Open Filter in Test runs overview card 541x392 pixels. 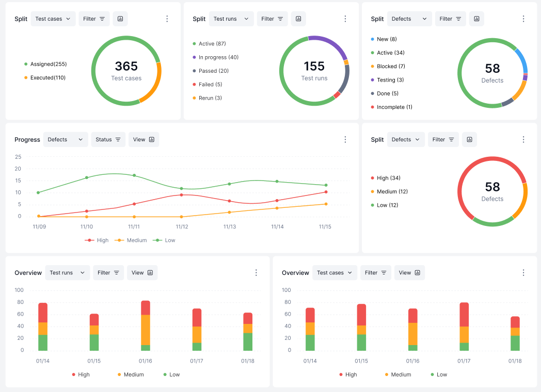coord(108,272)
